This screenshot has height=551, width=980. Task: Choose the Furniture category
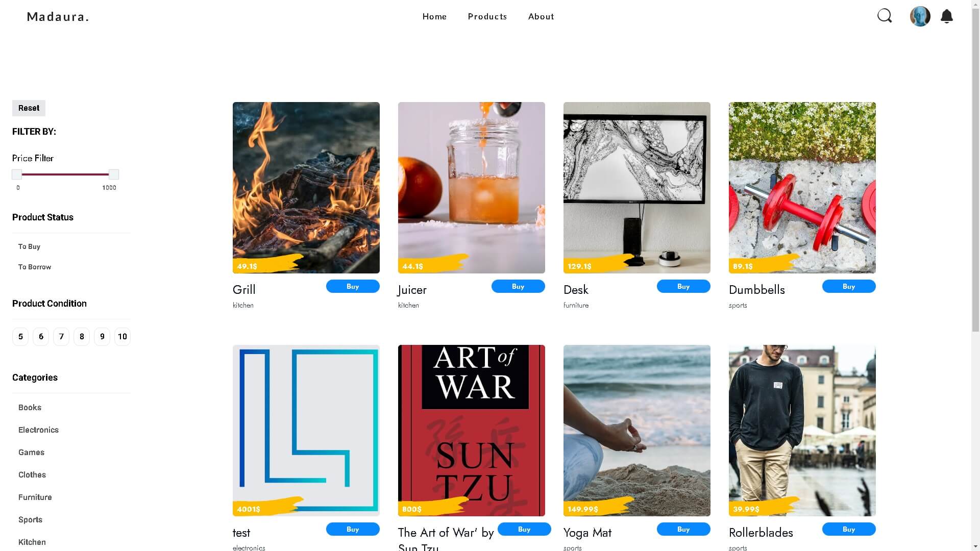[x=35, y=497]
